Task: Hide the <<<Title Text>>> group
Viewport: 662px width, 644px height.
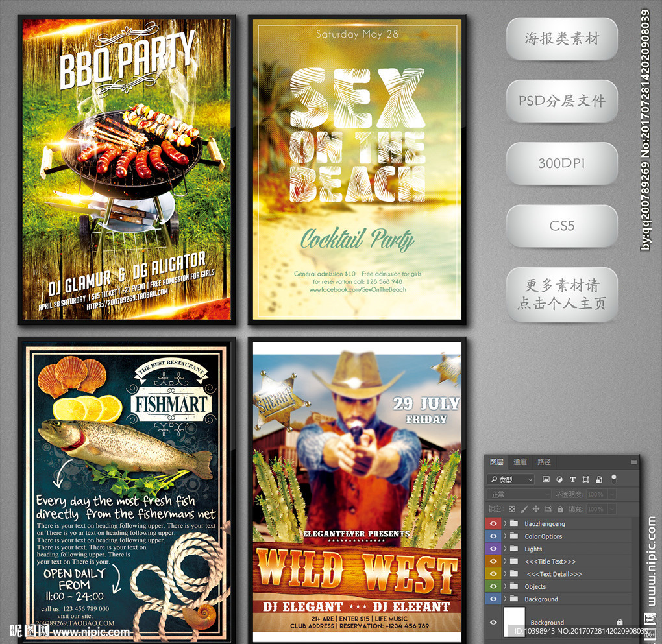Action: [x=493, y=561]
